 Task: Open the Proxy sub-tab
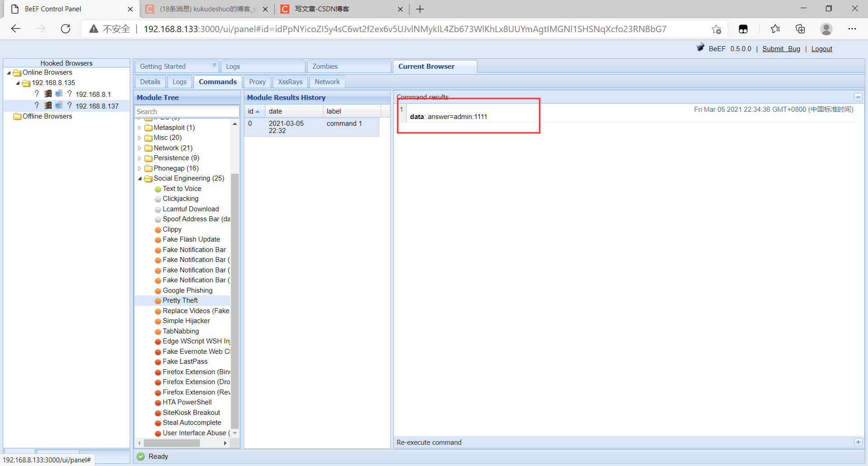(257, 82)
